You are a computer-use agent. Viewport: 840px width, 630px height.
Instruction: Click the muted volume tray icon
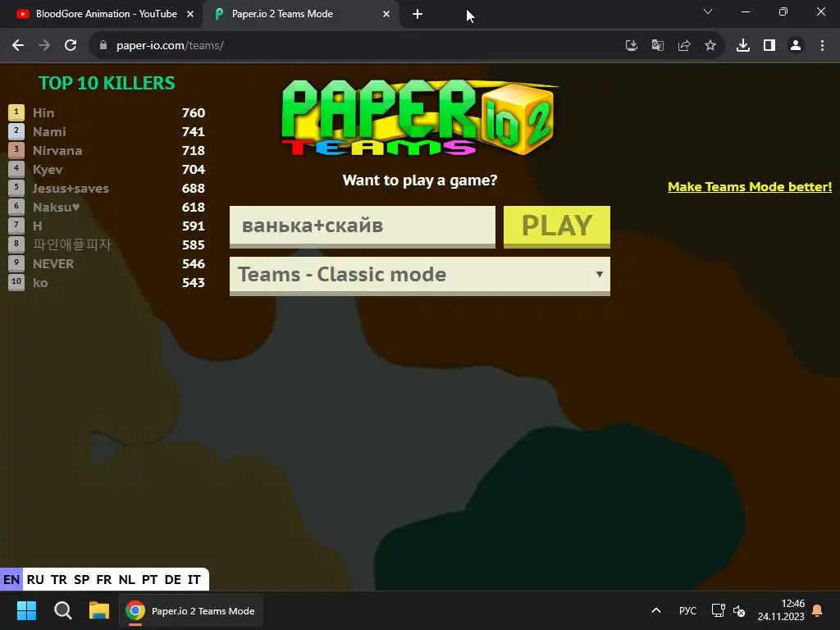[739, 610]
